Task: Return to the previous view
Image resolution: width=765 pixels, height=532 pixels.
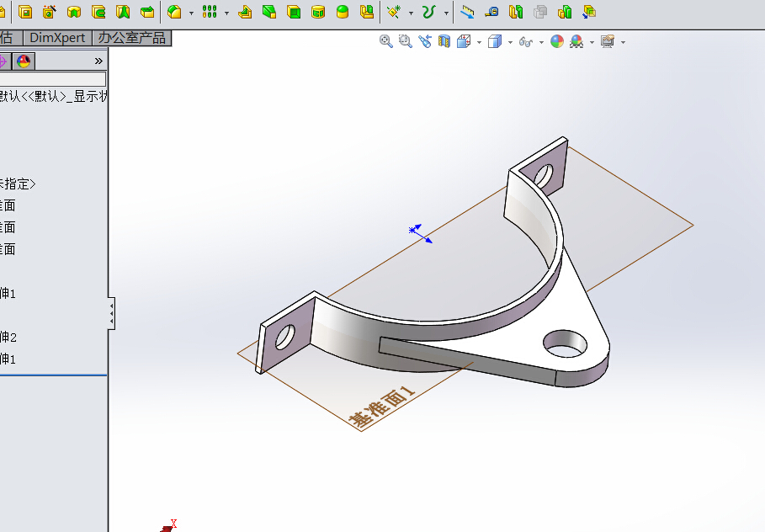Action: (425, 41)
